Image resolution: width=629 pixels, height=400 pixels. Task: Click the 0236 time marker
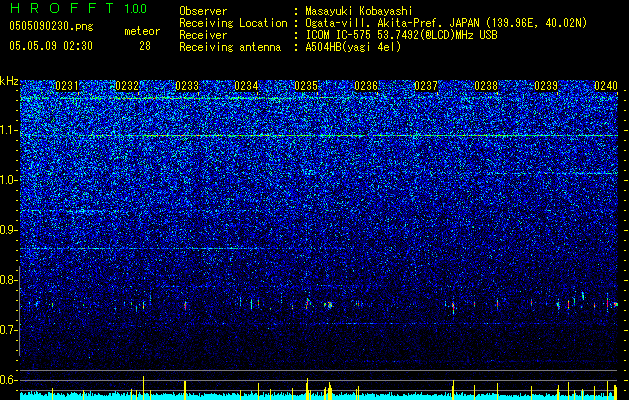(x=366, y=86)
